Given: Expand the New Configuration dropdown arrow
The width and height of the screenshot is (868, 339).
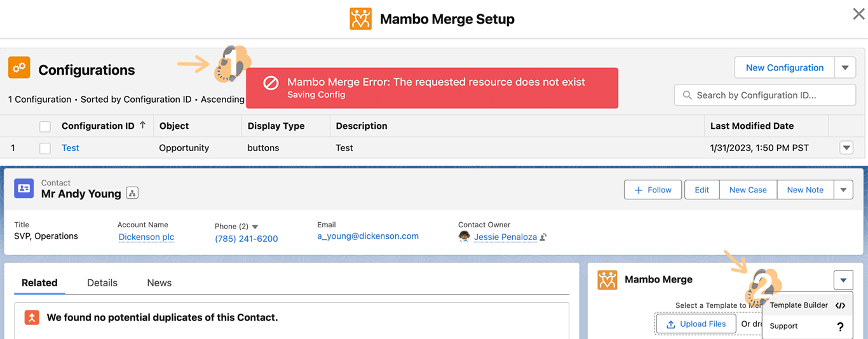Looking at the screenshot, I should point(844,68).
